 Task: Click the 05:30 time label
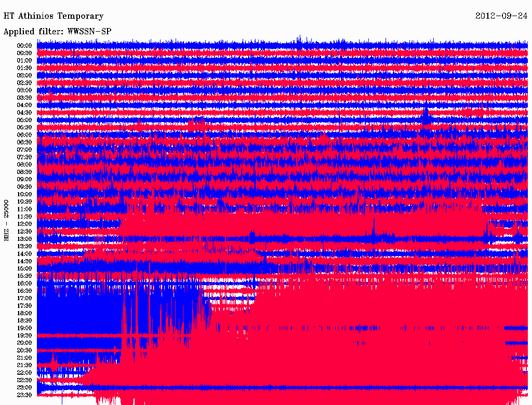pos(24,127)
